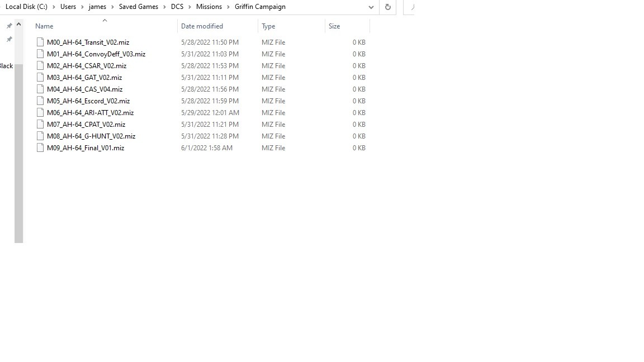644x362 pixels.
Task: Select file M04_AH-64_CAS_V04.miz
Action: pyautogui.click(x=84, y=89)
